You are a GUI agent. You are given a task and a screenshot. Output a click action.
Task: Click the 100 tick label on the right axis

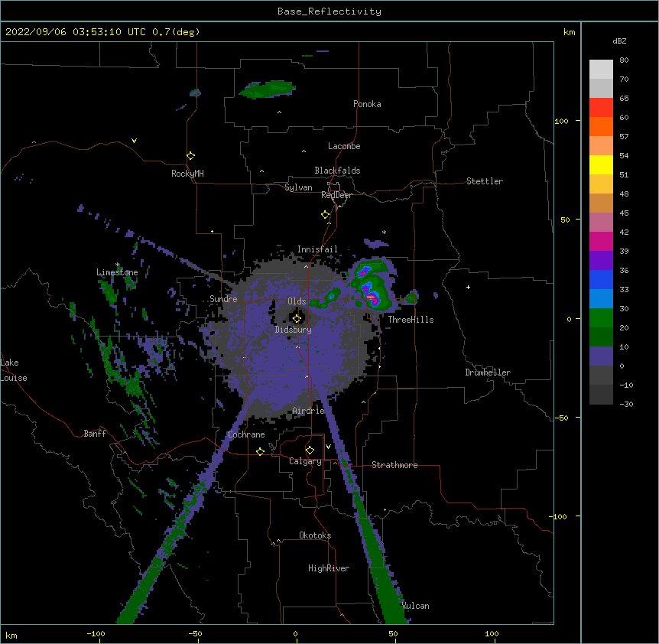[x=561, y=121]
